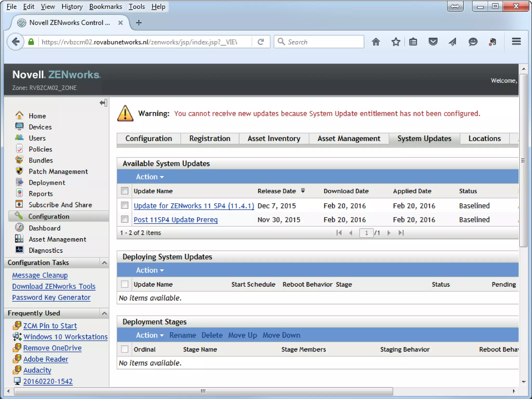Open the Users section
The width and height of the screenshot is (532, 399).
[x=37, y=138]
